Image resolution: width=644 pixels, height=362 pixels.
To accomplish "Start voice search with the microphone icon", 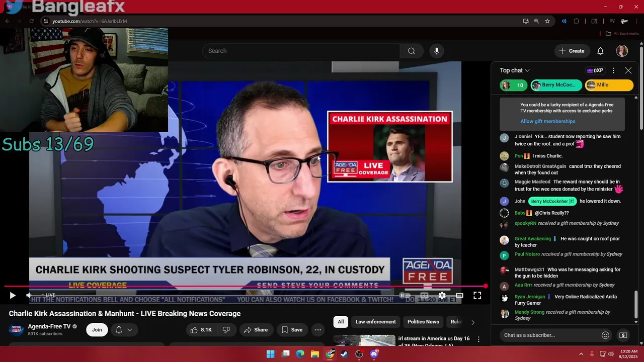I will tap(436, 51).
